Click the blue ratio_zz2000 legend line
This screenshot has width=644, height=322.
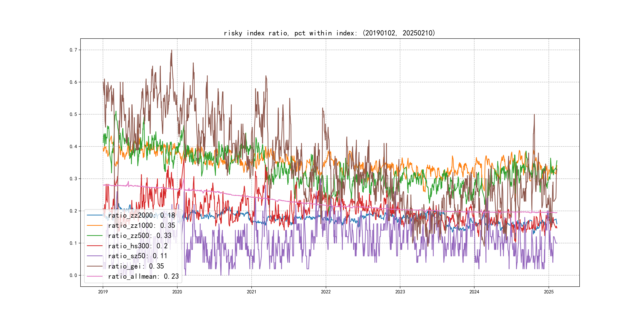94,215
